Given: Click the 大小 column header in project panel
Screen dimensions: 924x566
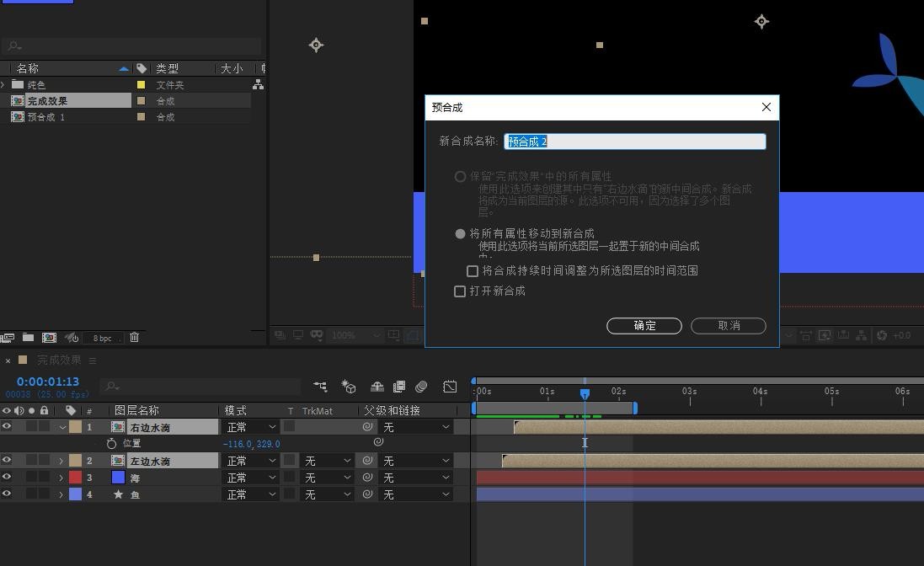Looking at the screenshot, I should pos(232,68).
